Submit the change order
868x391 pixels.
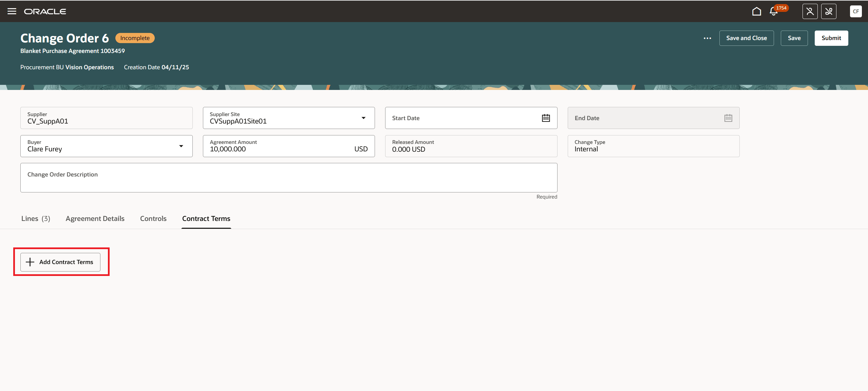coord(831,38)
